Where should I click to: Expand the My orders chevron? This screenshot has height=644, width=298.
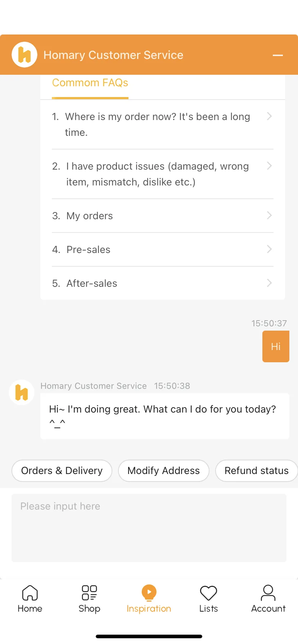coord(269,215)
